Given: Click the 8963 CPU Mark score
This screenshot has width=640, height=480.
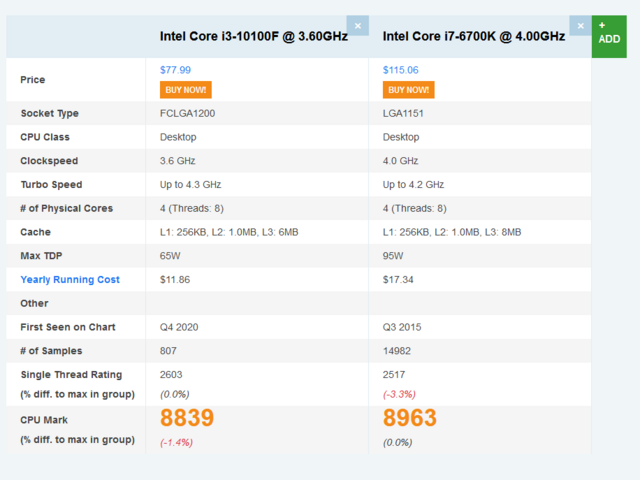Looking at the screenshot, I should (410, 418).
